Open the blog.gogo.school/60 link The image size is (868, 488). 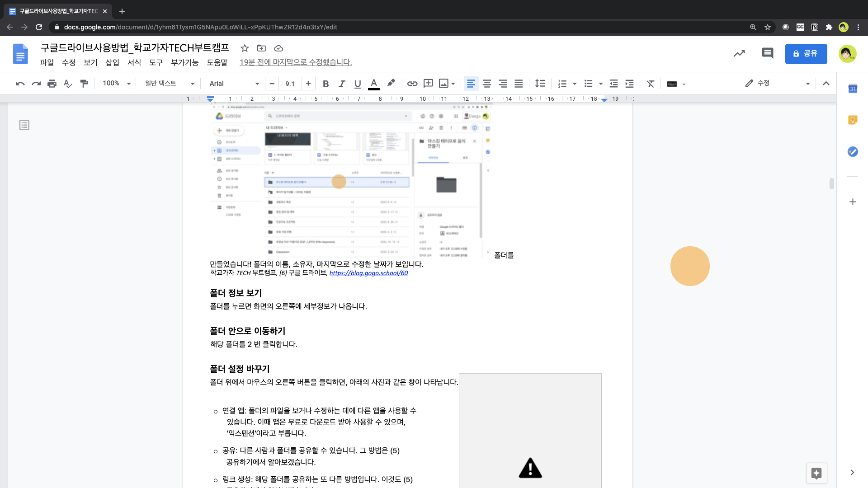(368, 273)
